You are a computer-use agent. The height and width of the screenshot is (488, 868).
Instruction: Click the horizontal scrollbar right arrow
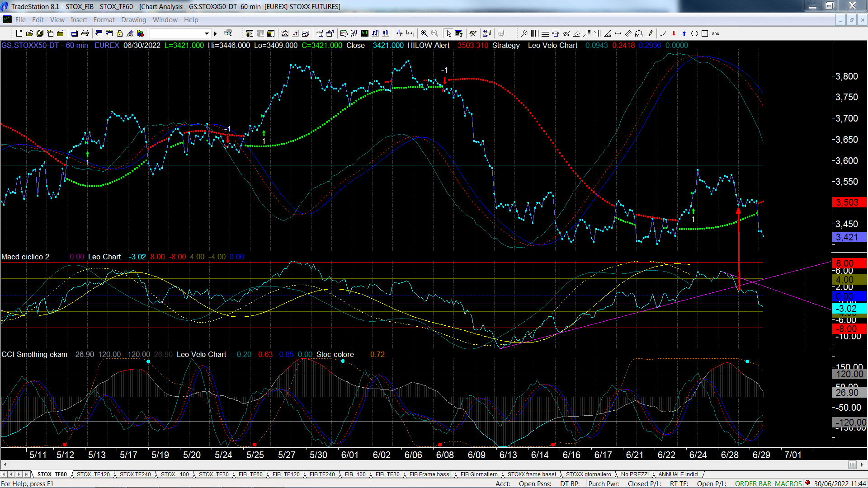point(863,465)
